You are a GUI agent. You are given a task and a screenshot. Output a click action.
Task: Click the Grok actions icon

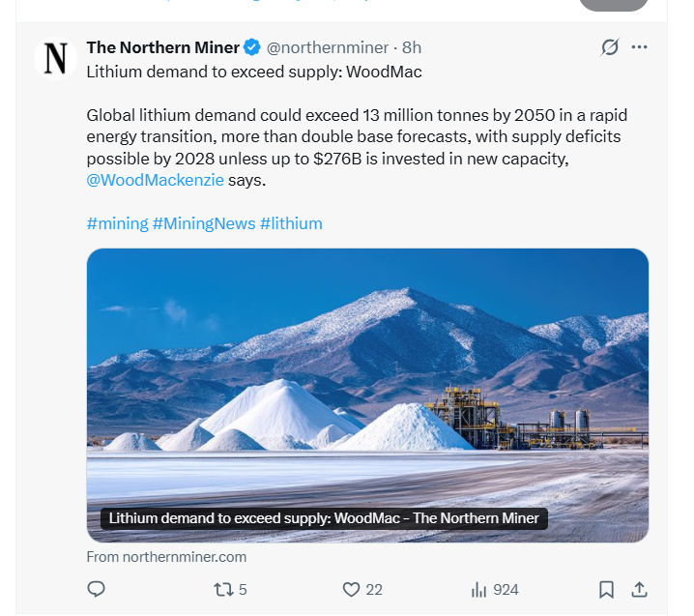pos(609,47)
